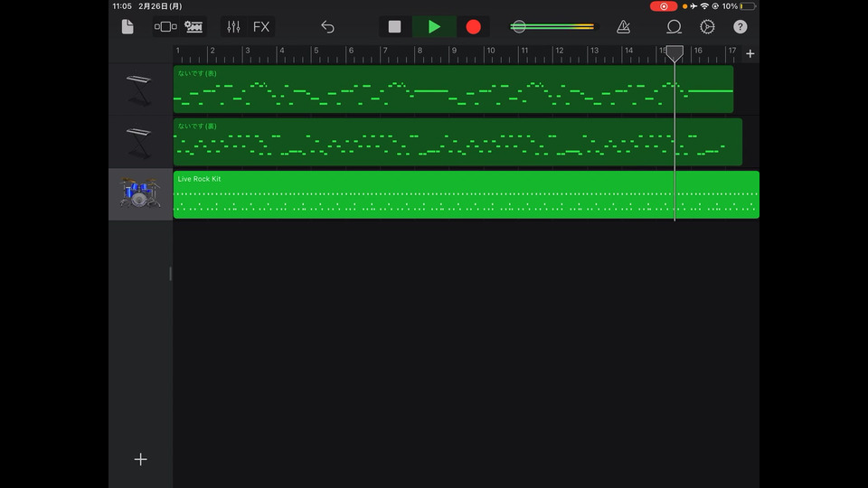Tap the 11:05 clock in status bar
868x488 pixels.
pos(122,6)
